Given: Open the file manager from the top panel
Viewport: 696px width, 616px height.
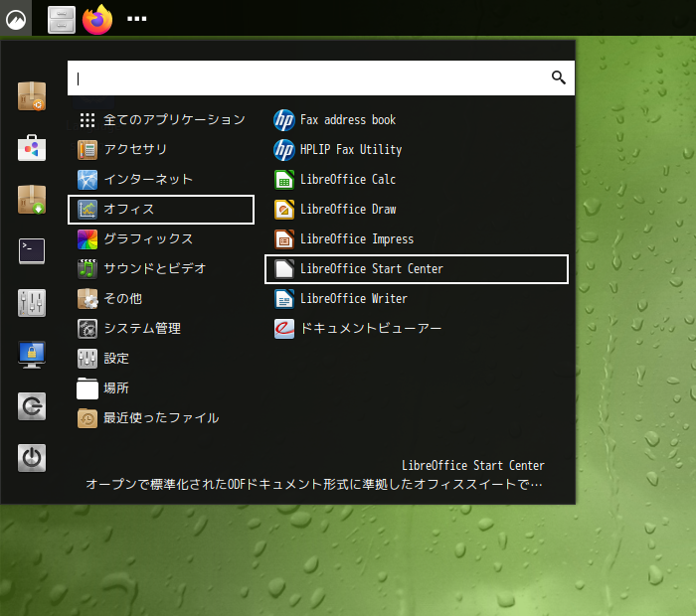Looking at the screenshot, I should tap(62, 20).
